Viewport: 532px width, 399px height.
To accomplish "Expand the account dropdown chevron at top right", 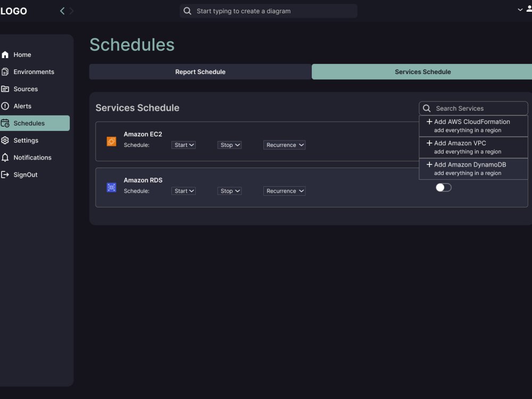I will coord(520,10).
